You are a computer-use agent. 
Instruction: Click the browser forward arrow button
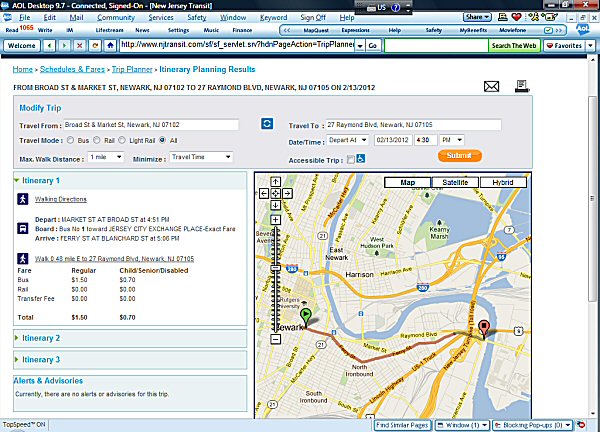(64, 46)
